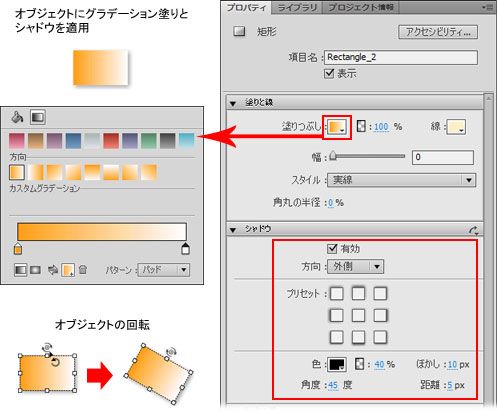497x411 pixels.
Task: Toggle the 有効 shadow enabled checkbox
Action: (332, 248)
